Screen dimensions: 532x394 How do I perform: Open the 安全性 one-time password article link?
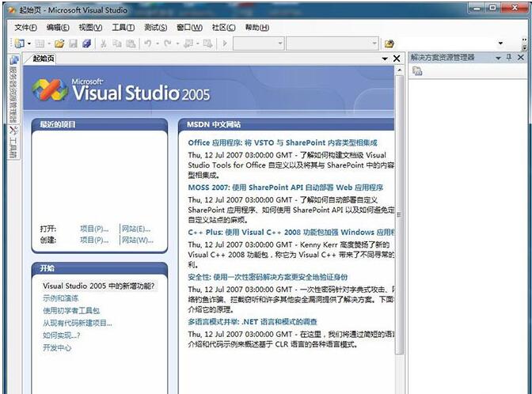(x=268, y=277)
